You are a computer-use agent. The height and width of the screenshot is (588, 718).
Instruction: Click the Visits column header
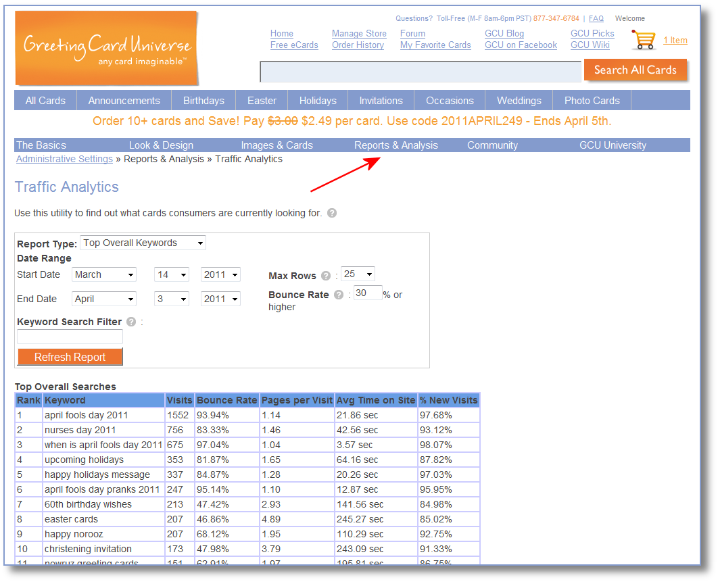point(180,400)
